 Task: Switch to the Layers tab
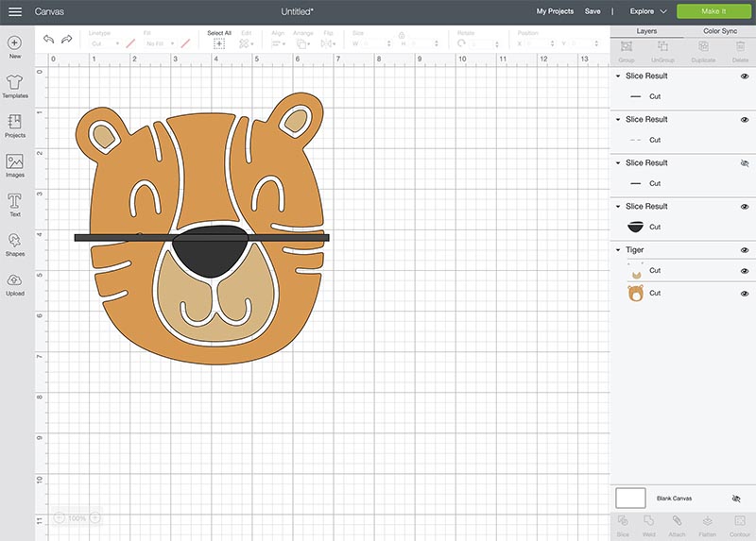pyautogui.click(x=646, y=31)
